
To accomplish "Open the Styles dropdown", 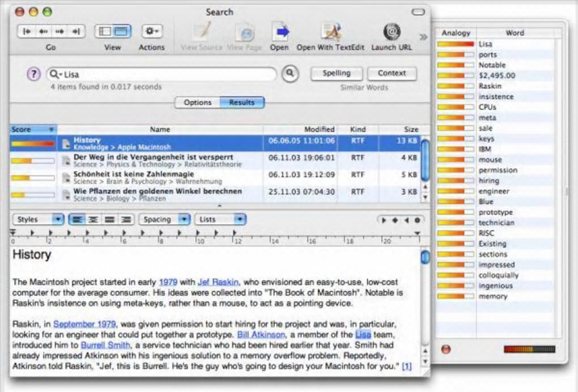I will click(39, 220).
